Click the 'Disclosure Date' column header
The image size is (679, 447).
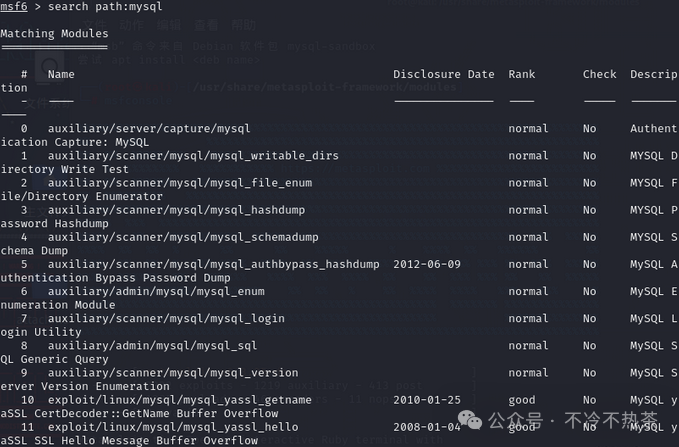click(444, 74)
